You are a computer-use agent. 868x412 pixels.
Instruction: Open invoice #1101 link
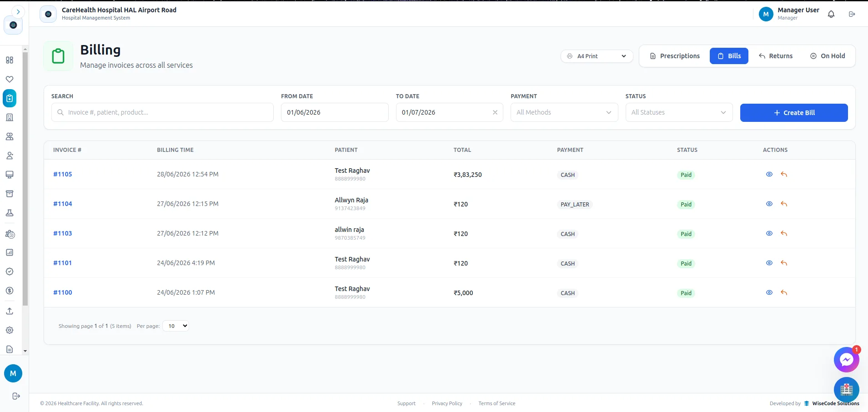62,263
